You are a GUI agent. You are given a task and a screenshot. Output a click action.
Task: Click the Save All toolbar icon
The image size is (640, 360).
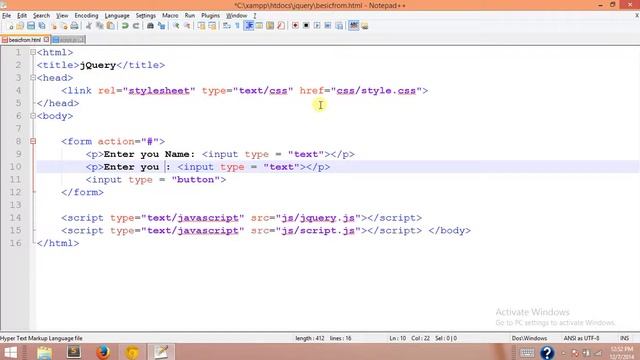click(42, 26)
